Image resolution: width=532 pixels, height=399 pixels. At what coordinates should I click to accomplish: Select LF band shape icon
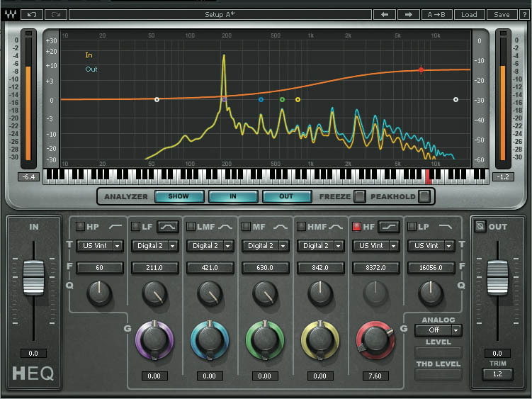tap(168, 227)
